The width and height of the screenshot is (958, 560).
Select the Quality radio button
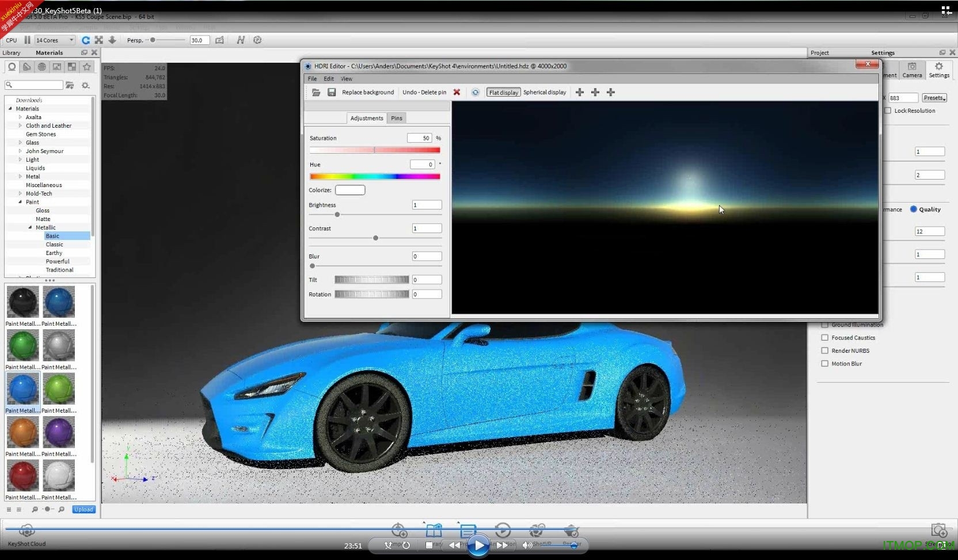click(x=913, y=209)
